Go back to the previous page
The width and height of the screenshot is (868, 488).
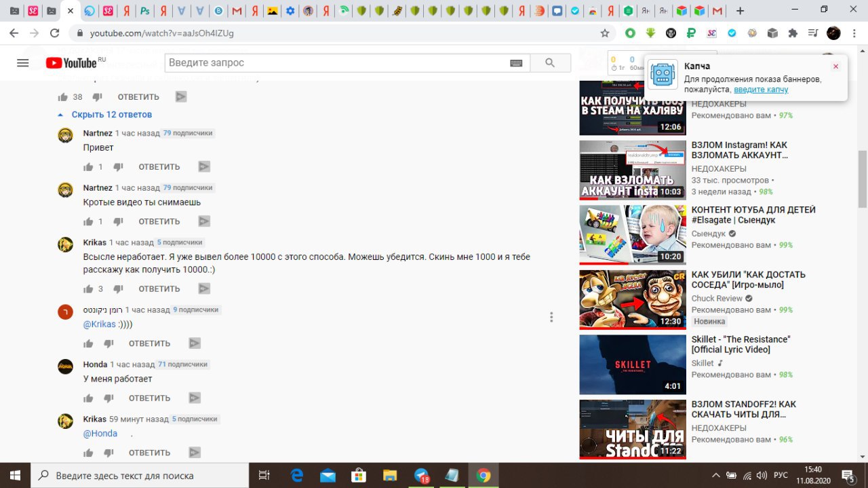14,33
